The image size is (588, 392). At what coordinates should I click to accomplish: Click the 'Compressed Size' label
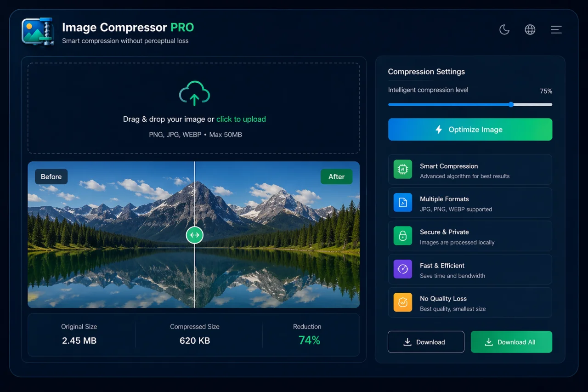195,327
